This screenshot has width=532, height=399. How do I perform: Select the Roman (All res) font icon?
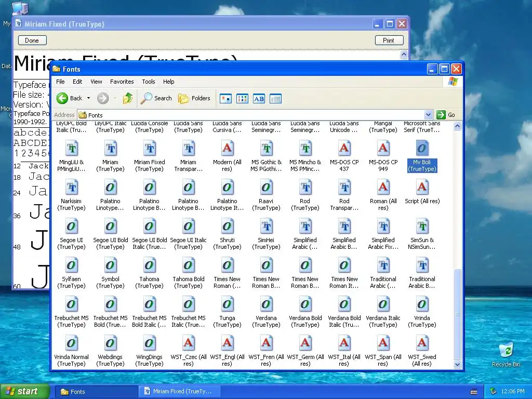click(383, 188)
